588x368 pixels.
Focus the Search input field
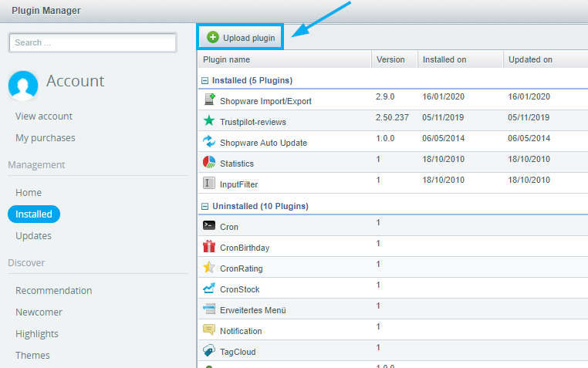[x=93, y=42]
